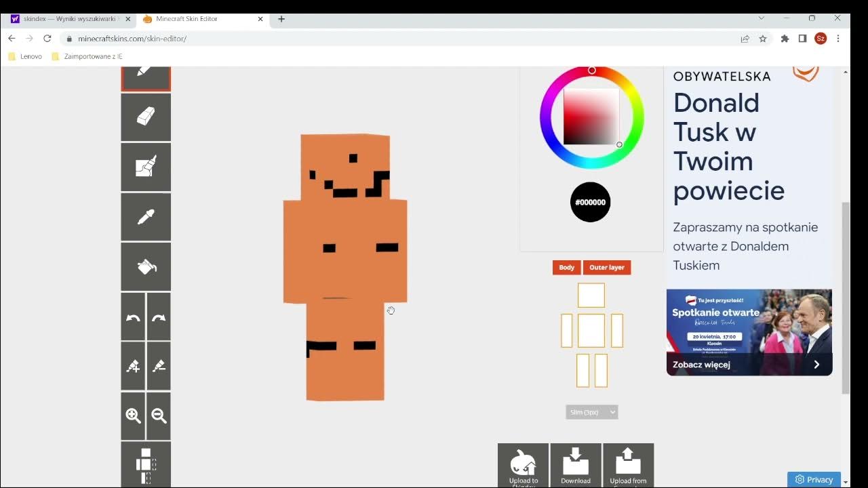Image resolution: width=868 pixels, height=488 pixels.
Task: Open the Zaimportowane z IE bookmark folder
Action: coord(87,56)
